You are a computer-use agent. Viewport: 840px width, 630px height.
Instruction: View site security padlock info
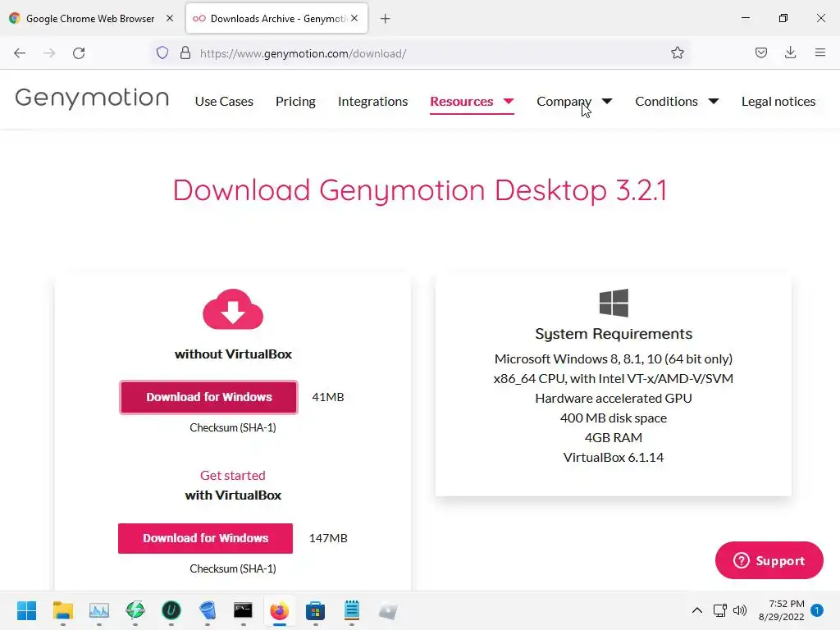(x=185, y=53)
